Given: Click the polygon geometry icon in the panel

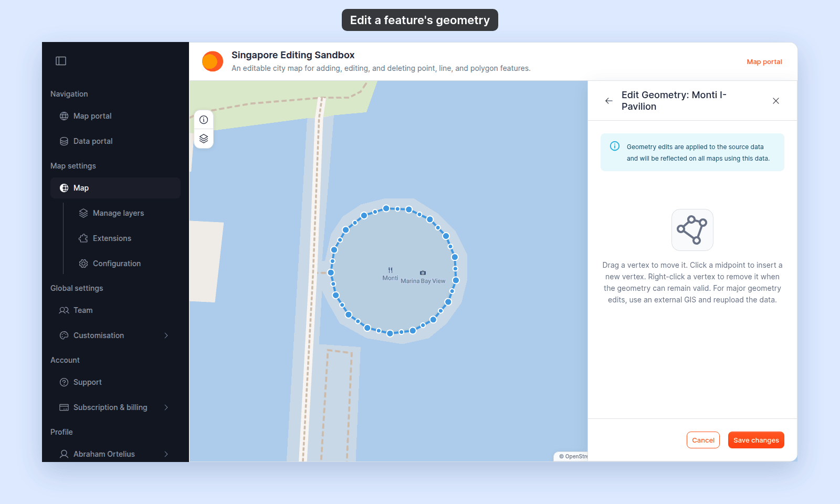Looking at the screenshot, I should click(692, 230).
